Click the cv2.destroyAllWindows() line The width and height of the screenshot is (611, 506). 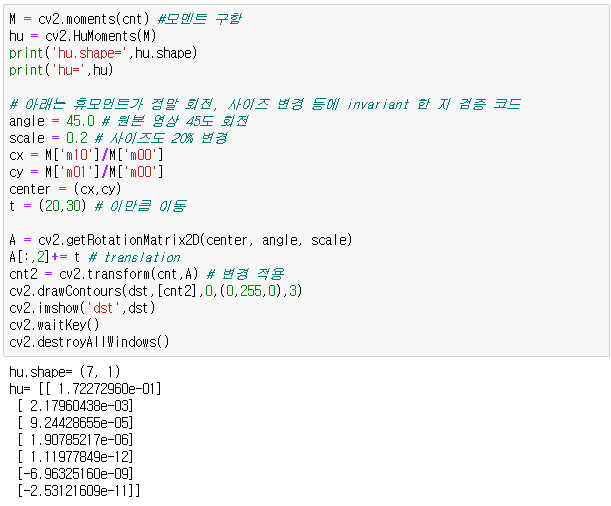[89, 342]
